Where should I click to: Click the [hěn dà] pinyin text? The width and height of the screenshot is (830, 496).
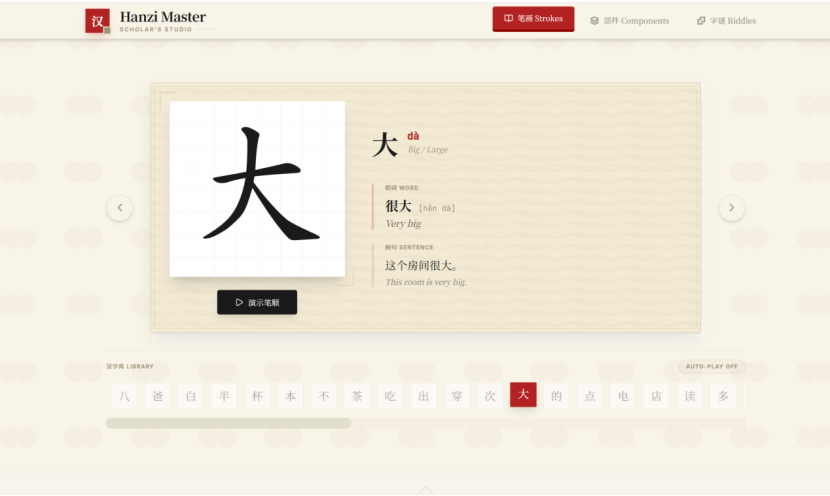(x=437, y=208)
